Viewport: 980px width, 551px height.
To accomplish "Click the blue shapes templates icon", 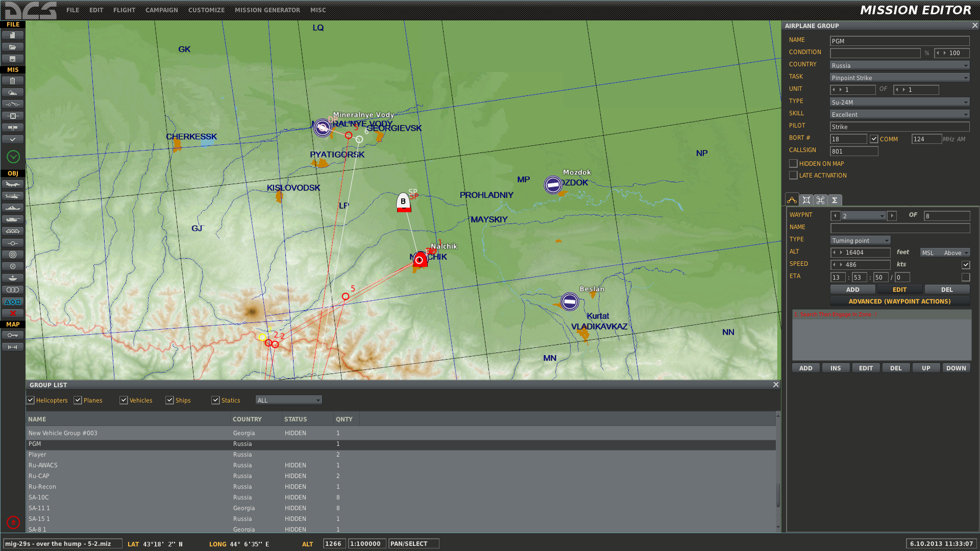I will click(x=13, y=302).
